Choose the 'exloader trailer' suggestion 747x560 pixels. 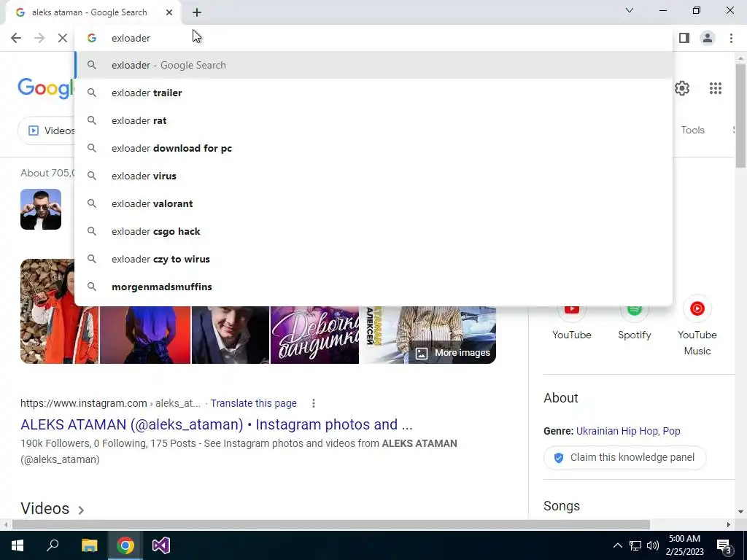coord(373,93)
